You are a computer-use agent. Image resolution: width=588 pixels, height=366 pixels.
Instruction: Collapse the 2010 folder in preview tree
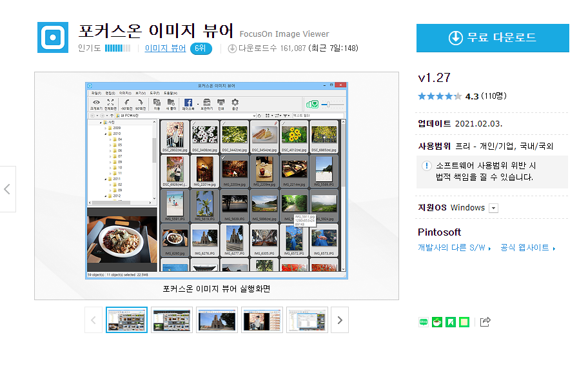105,134
